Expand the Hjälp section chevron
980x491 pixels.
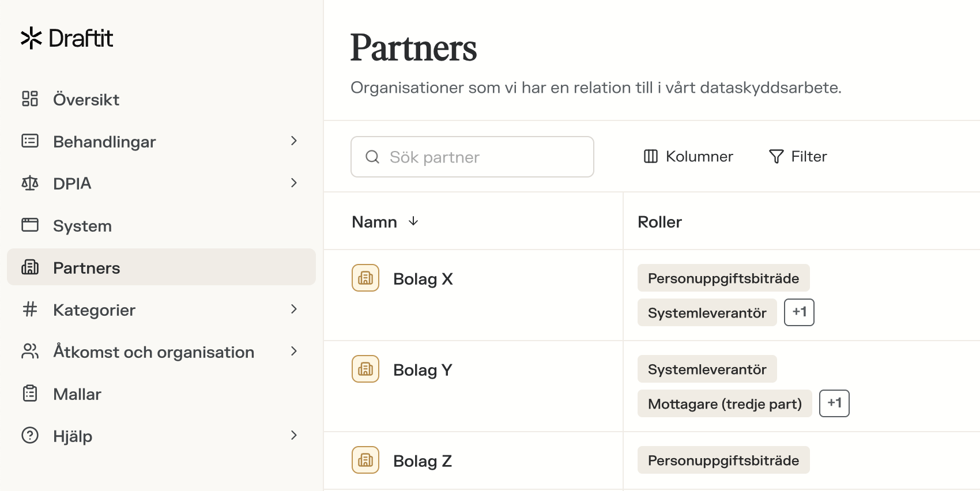click(294, 436)
